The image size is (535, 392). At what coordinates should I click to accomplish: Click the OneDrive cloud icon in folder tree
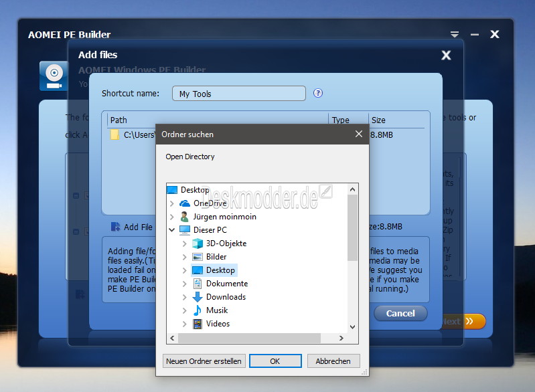pos(185,203)
